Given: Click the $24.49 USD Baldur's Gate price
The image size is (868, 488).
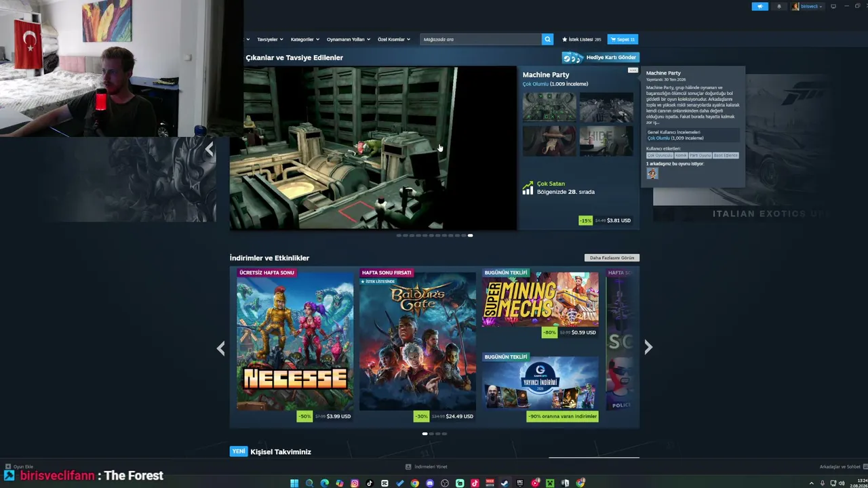Looking at the screenshot, I should point(460,416).
